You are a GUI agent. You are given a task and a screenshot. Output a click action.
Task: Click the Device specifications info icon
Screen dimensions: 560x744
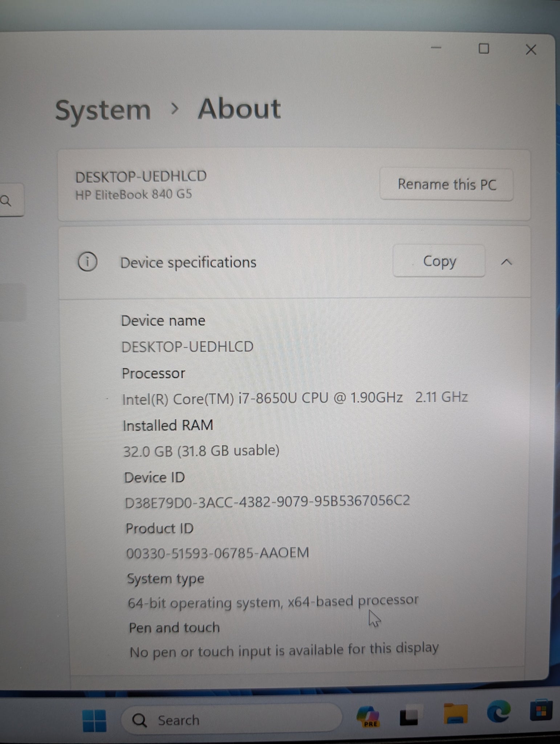tap(88, 262)
